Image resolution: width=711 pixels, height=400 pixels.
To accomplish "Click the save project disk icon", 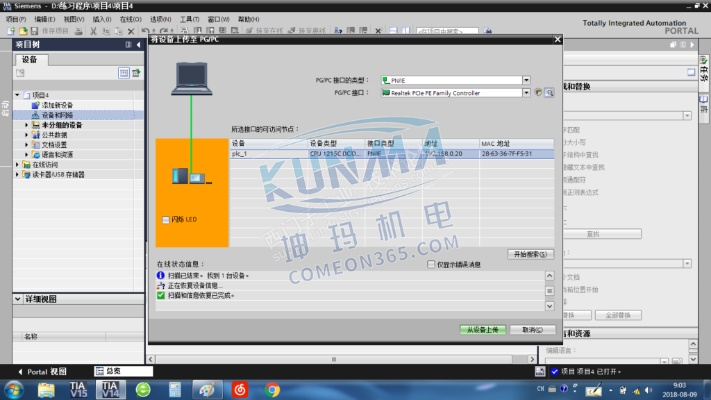I will point(34,31).
